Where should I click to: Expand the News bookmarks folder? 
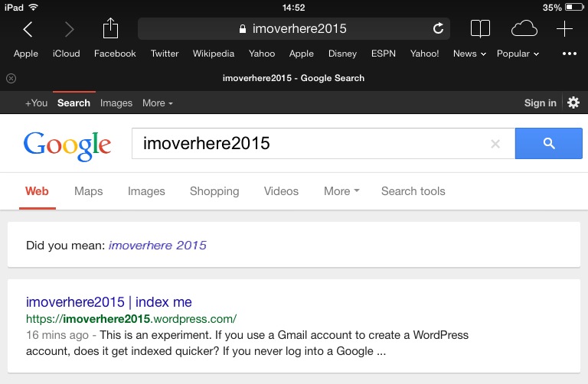pyautogui.click(x=469, y=54)
